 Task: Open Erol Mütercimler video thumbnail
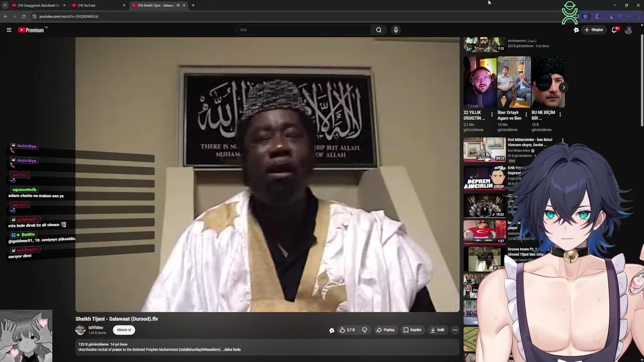point(485,149)
